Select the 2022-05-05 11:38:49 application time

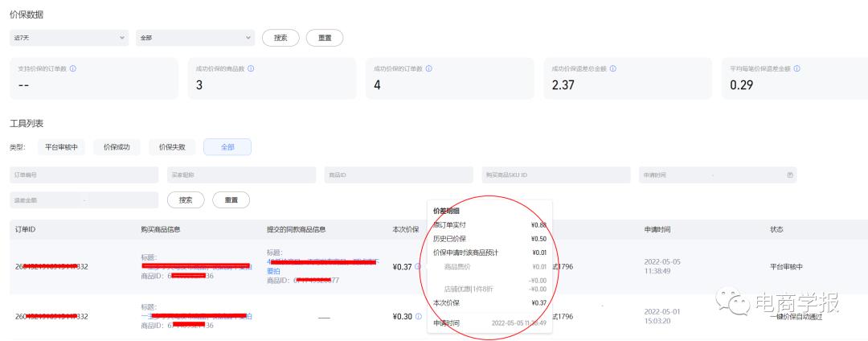tap(662, 267)
